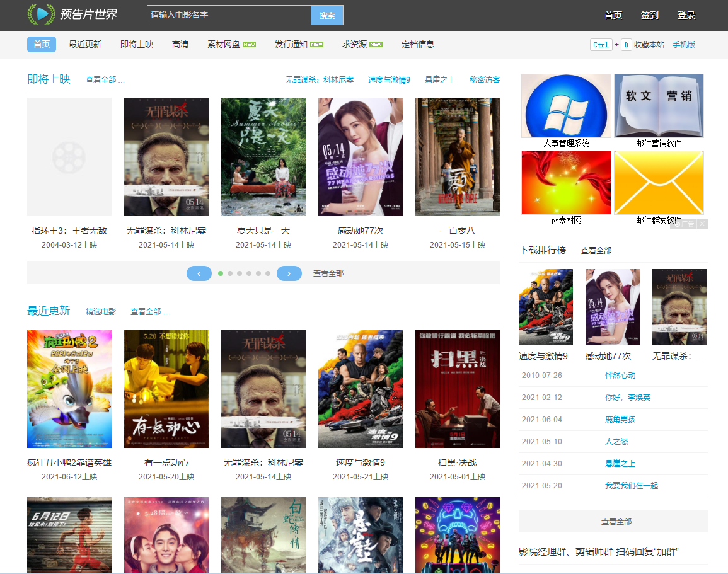The height and width of the screenshot is (574, 728).
Task: Open the 有一点动心 poster
Action: tap(166, 389)
